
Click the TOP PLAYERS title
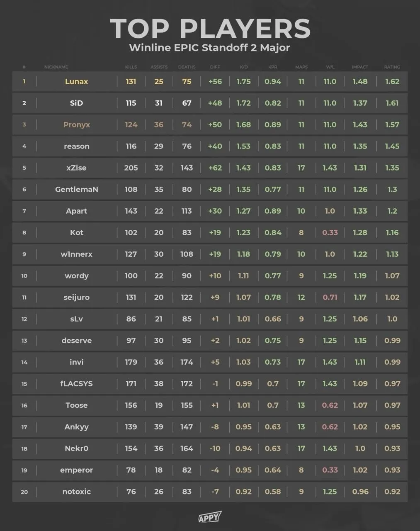[210, 29]
